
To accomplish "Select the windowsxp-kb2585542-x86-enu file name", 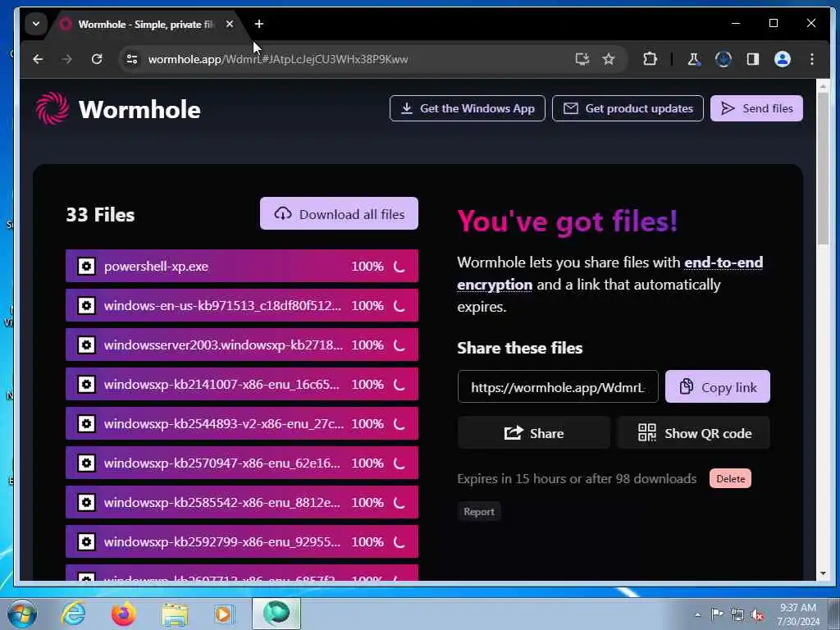I will point(221,503).
